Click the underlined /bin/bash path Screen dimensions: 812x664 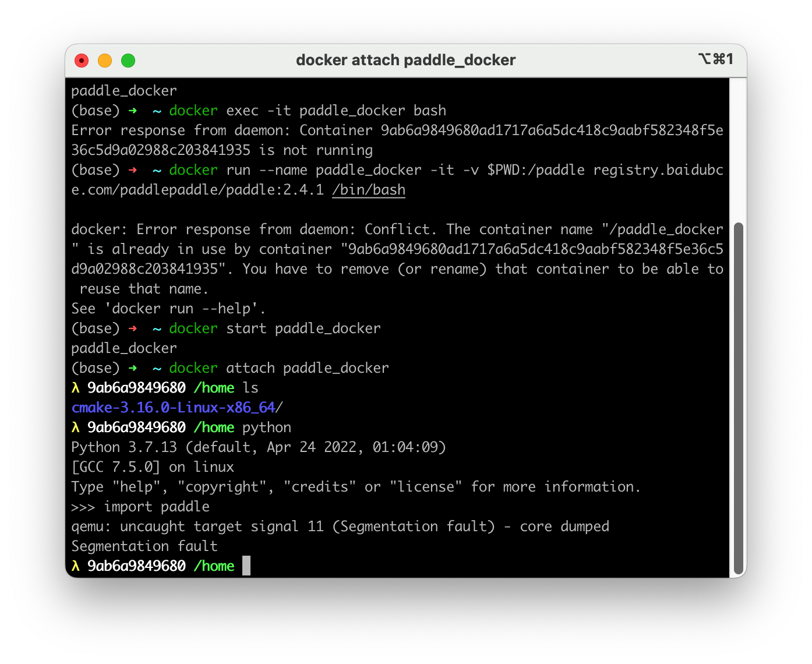click(369, 190)
